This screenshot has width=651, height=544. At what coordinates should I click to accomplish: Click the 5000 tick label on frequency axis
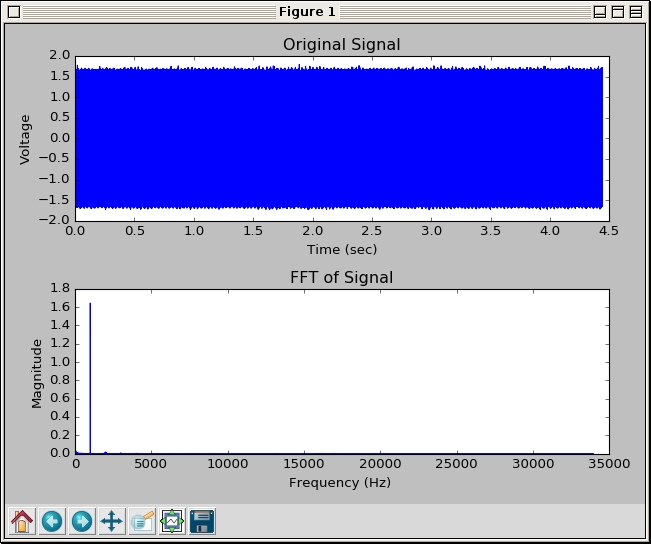tap(151, 463)
